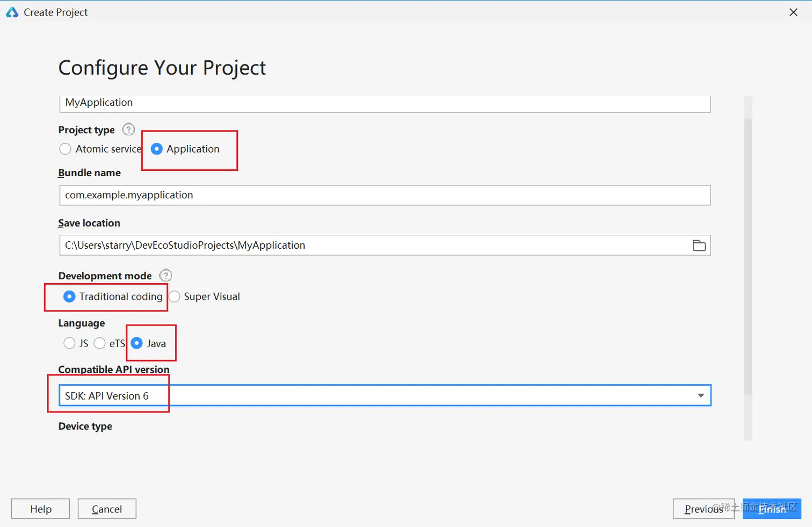
Task: Click the Configure Your Project heading
Action: [x=162, y=68]
